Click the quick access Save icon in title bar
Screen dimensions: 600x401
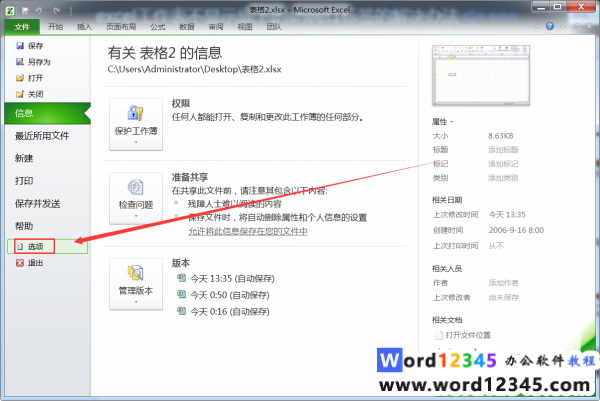[25, 11]
